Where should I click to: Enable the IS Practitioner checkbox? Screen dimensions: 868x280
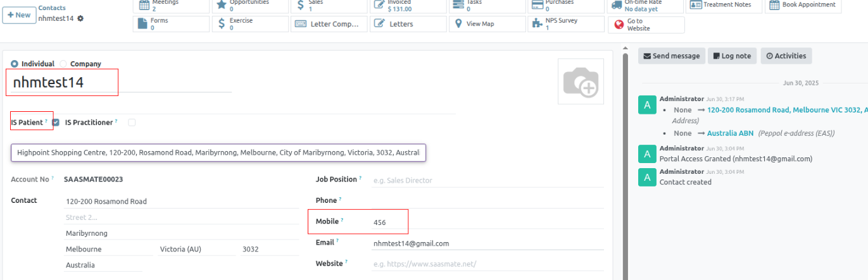tap(132, 123)
